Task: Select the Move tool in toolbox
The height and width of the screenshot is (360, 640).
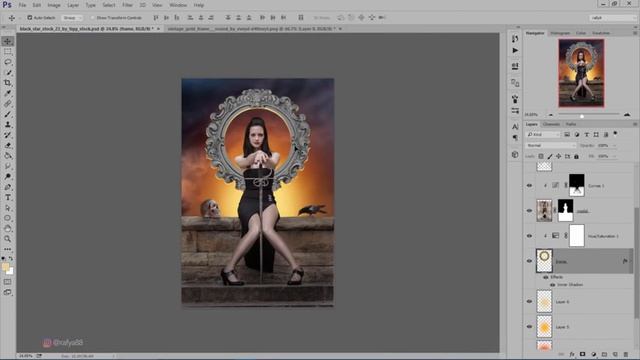Action: (x=8, y=41)
